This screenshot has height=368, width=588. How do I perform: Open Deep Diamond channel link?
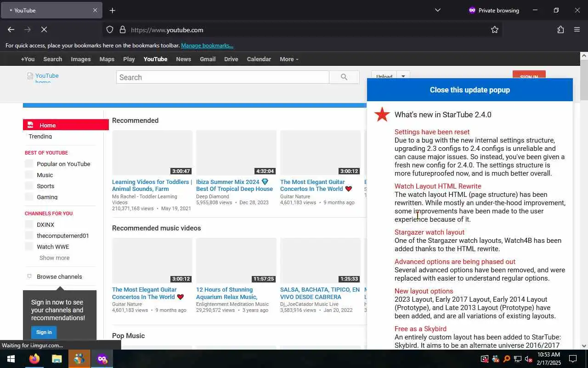pos(213,196)
